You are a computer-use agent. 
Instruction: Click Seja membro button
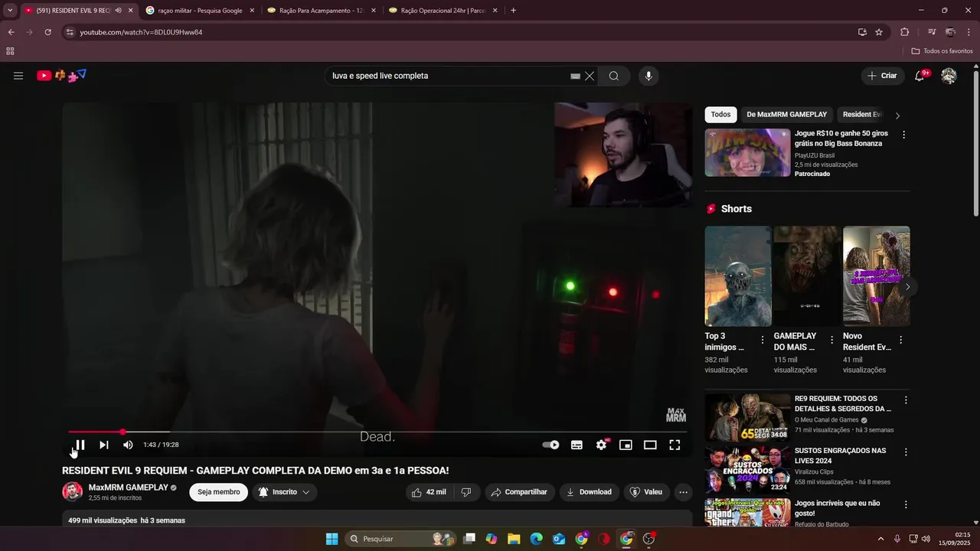coord(219,492)
